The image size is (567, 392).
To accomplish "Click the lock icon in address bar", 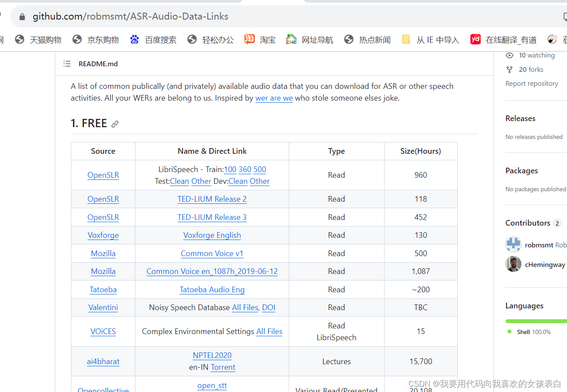I will tap(22, 17).
